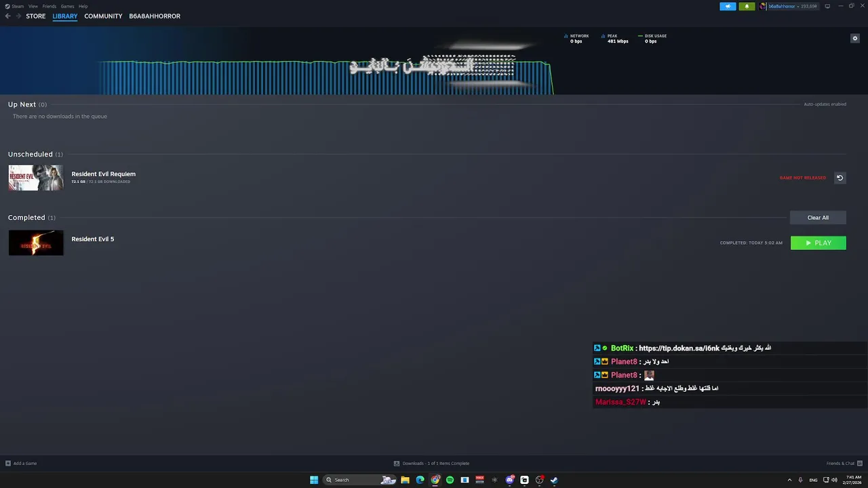Open the green notifications bell

point(747,6)
